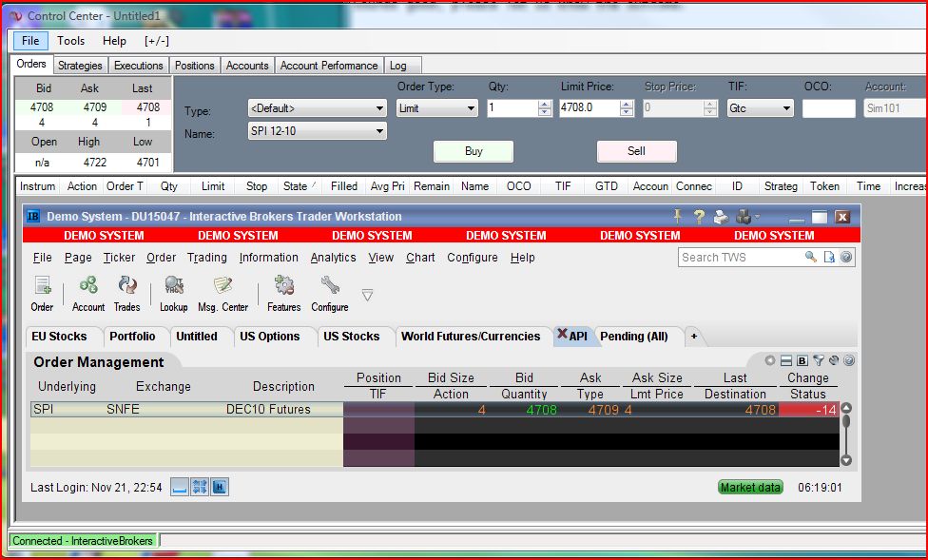Switch to the Strategies tab
Screen dimensions: 928x560
[80, 65]
